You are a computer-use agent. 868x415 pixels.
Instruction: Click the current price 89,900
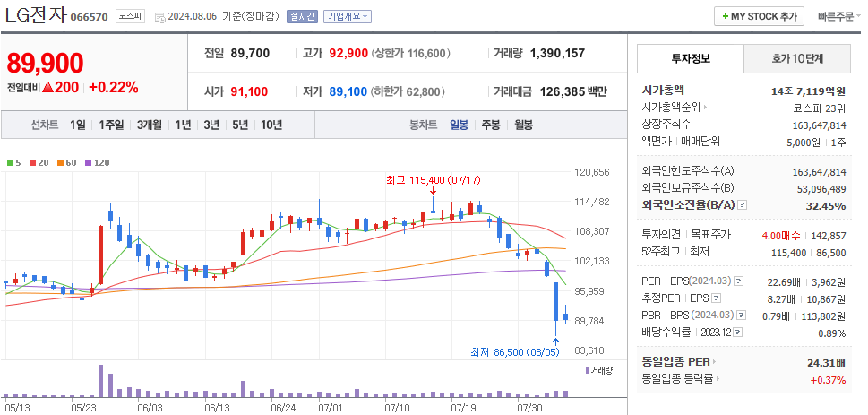(46, 64)
